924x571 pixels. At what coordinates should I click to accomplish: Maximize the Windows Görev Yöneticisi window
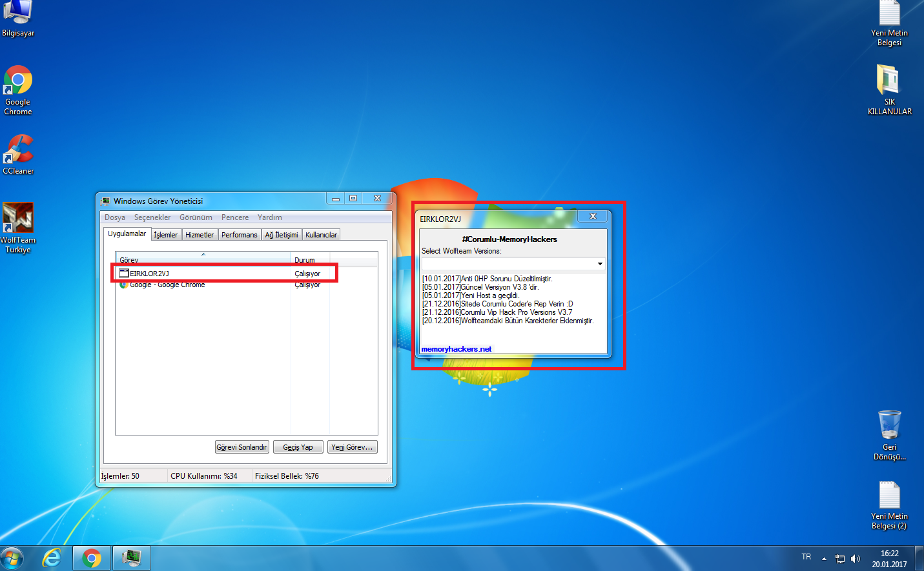click(353, 199)
